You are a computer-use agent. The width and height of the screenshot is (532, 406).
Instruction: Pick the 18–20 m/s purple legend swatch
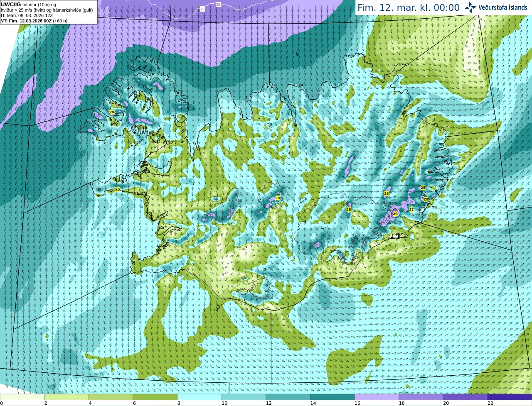click(x=421, y=397)
